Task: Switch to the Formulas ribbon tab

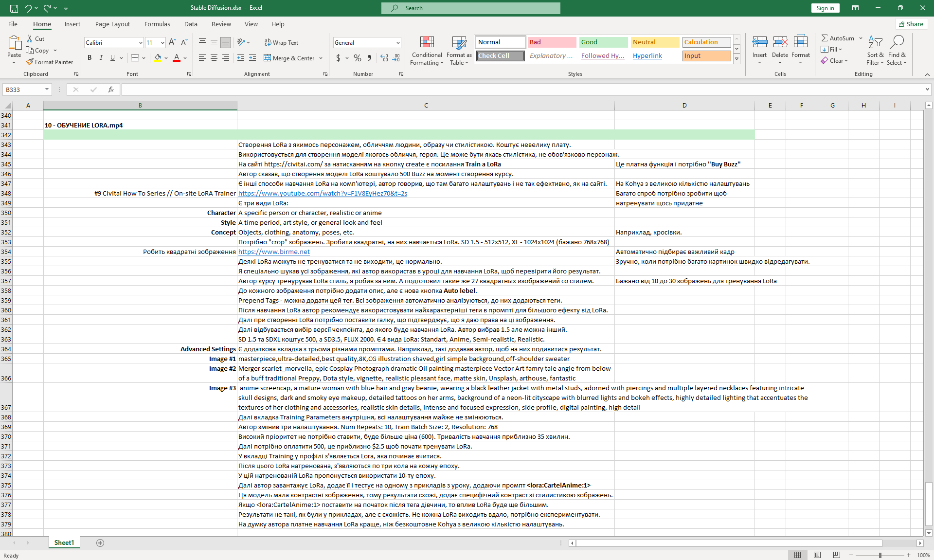Action: [157, 24]
